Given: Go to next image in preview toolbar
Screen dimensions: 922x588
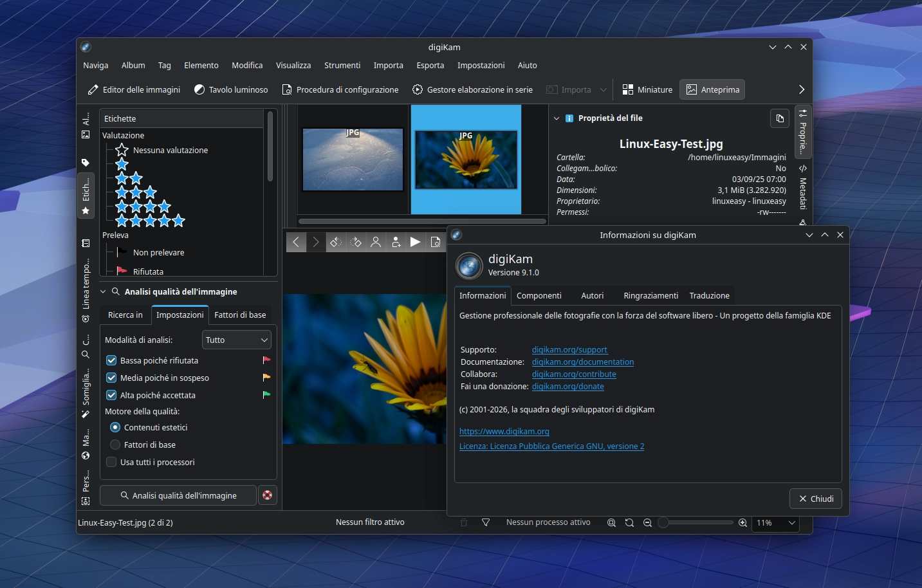Looking at the screenshot, I should pyautogui.click(x=316, y=242).
